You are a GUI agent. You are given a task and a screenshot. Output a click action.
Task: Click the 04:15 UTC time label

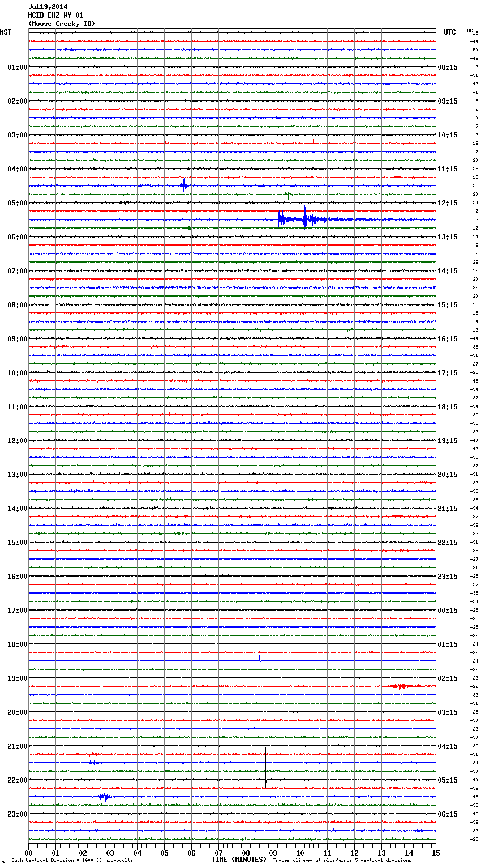tap(448, 746)
